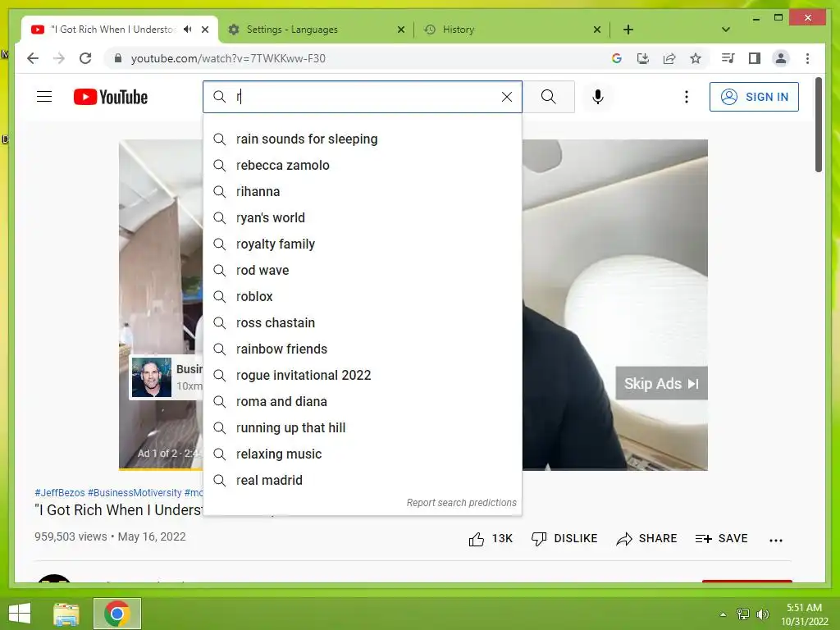Open the media controls icon in toolbar
The width and height of the screenshot is (840, 630).
coord(728,58)
